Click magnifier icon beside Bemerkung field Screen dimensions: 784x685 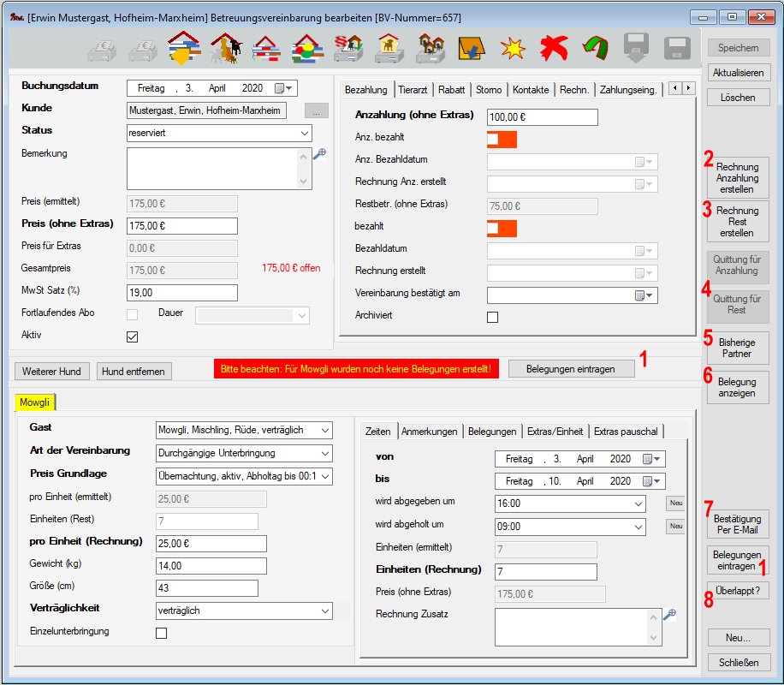(x=319, y=154)
